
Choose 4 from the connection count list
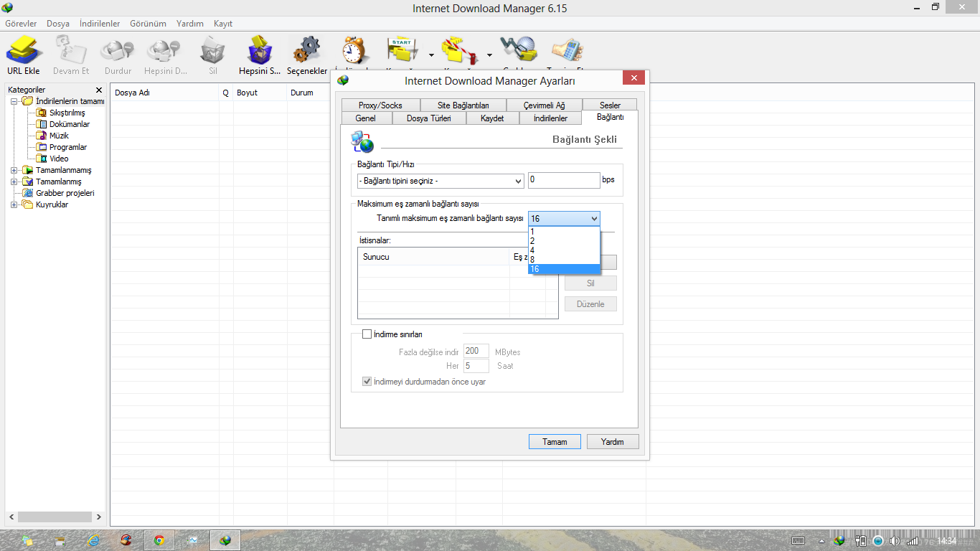564,250
